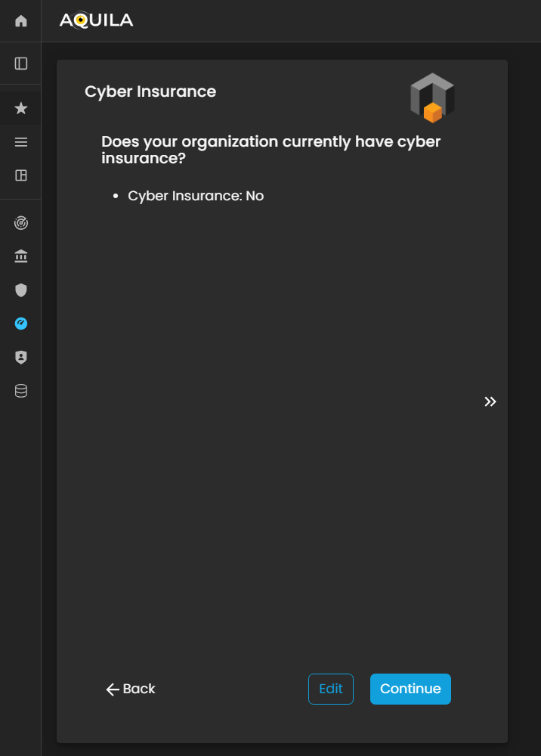Open favorites via the star icon

click(21, 109)
